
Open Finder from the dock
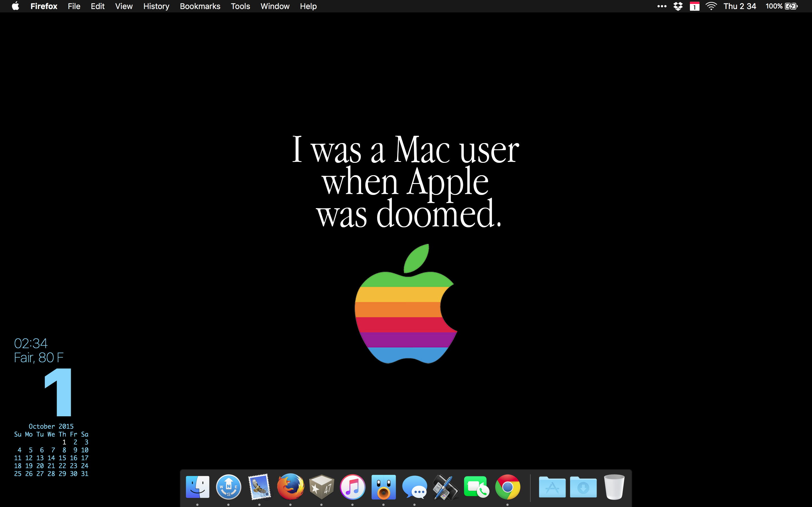tap(197, 487)
